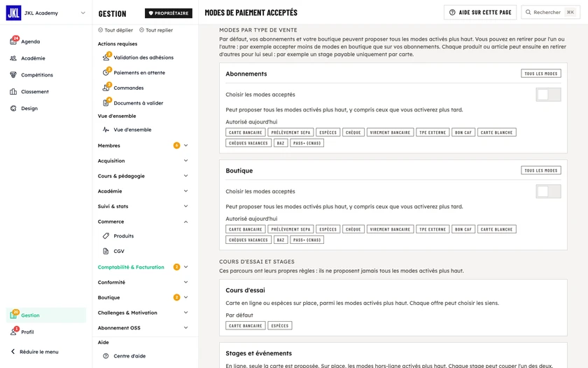The height and width of the screenshot is (368, 588).
Task: Toggle Abonnements choisir les modes acceptés switch
Action: pyautogui.click(x=548, y=95)
